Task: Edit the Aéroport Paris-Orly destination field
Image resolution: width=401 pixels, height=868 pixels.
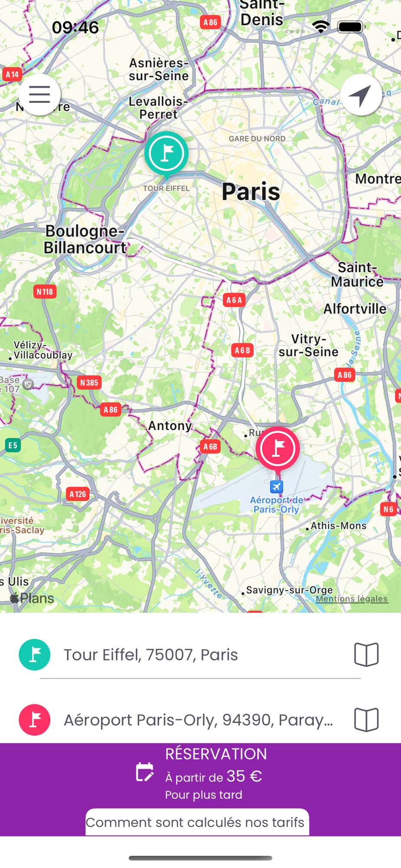Action: click(x=200, y=720)
